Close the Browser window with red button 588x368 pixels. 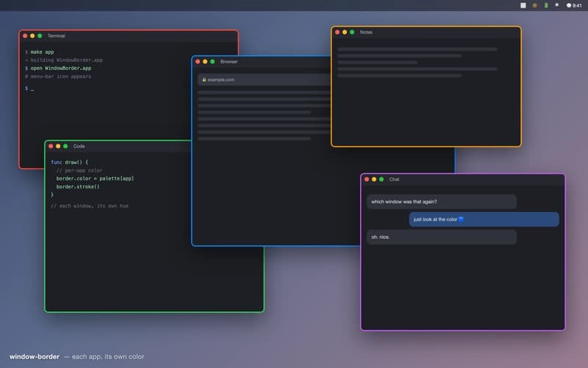click(x=198, y=62)
